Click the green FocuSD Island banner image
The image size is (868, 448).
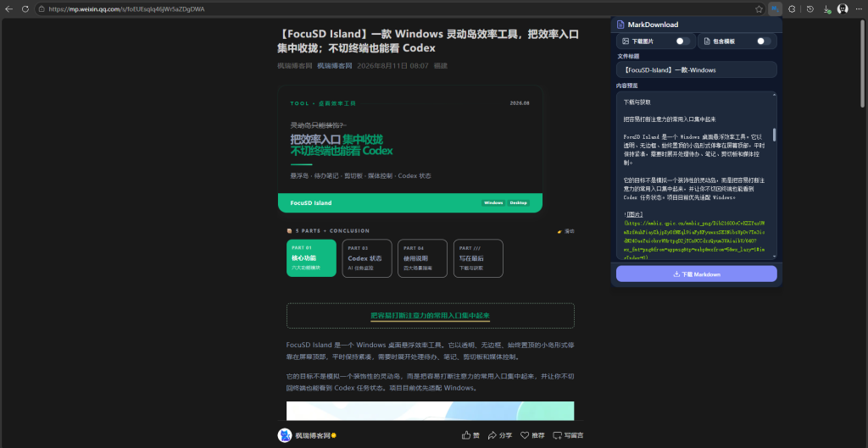pos(410,149)
